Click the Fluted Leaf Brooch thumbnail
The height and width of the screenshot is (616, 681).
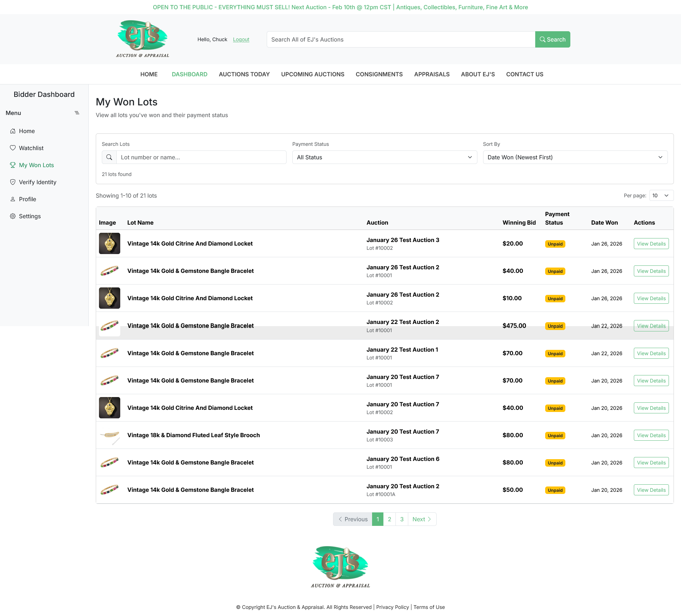tap(110, 435)
